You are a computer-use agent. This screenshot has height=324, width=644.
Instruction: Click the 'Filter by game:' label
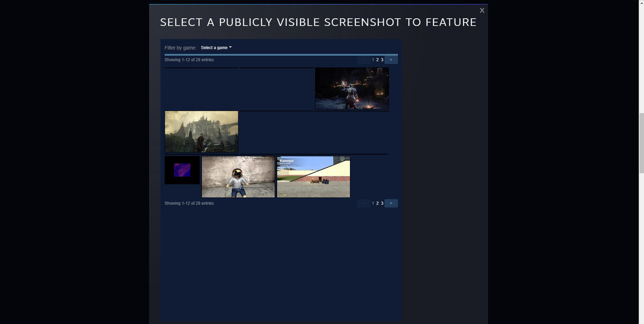[x=180, y=48]
